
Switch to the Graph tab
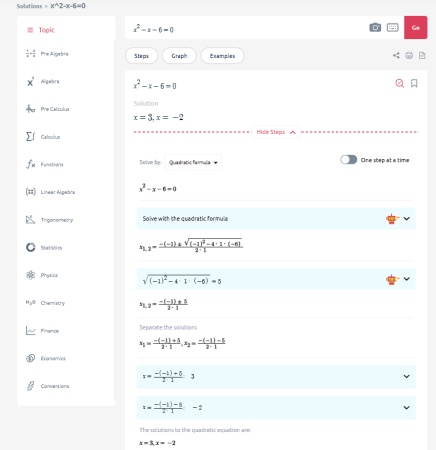click(x=179, y=56)
